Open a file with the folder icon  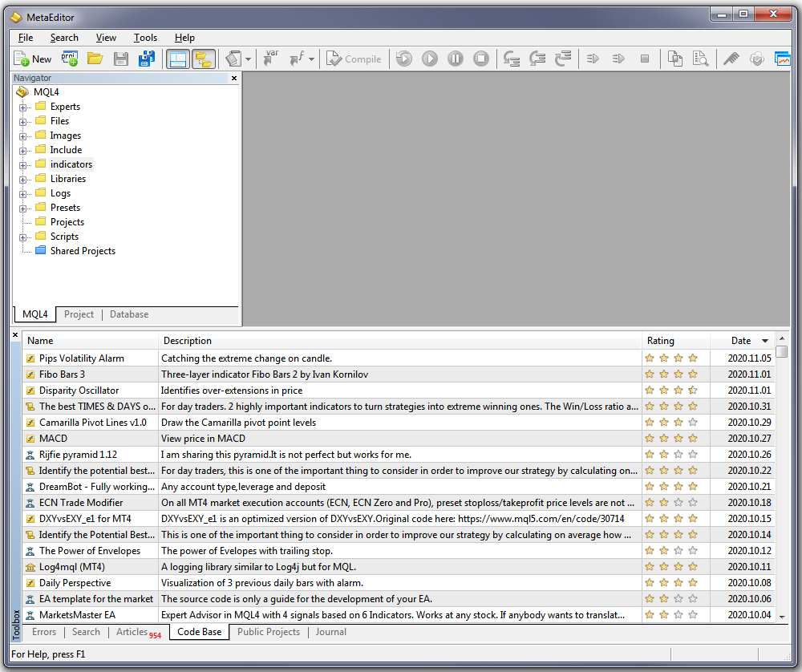(x=95, y=59)
